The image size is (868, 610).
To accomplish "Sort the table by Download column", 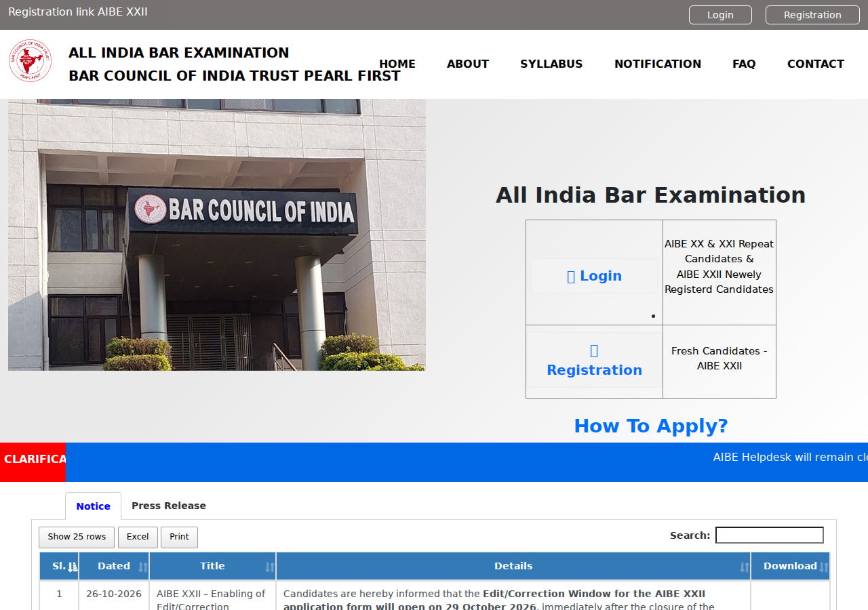I will pos(790,567).
